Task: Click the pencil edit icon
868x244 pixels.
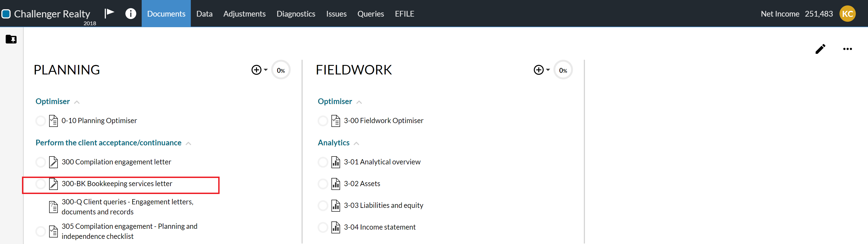Action: point(820,49)
